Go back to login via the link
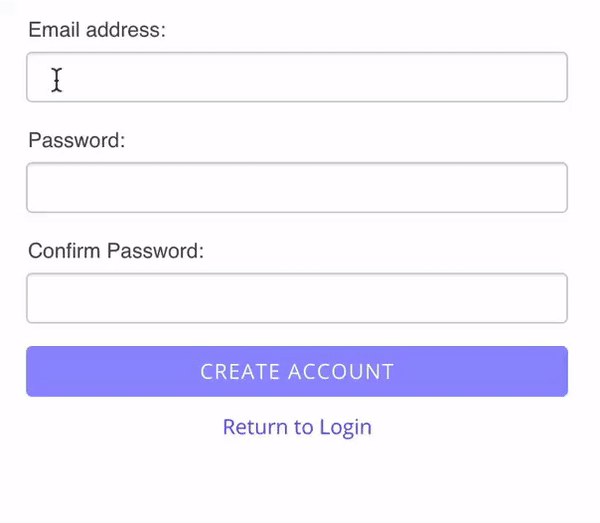This screenshot has width=600, height=523. [297, 427]
